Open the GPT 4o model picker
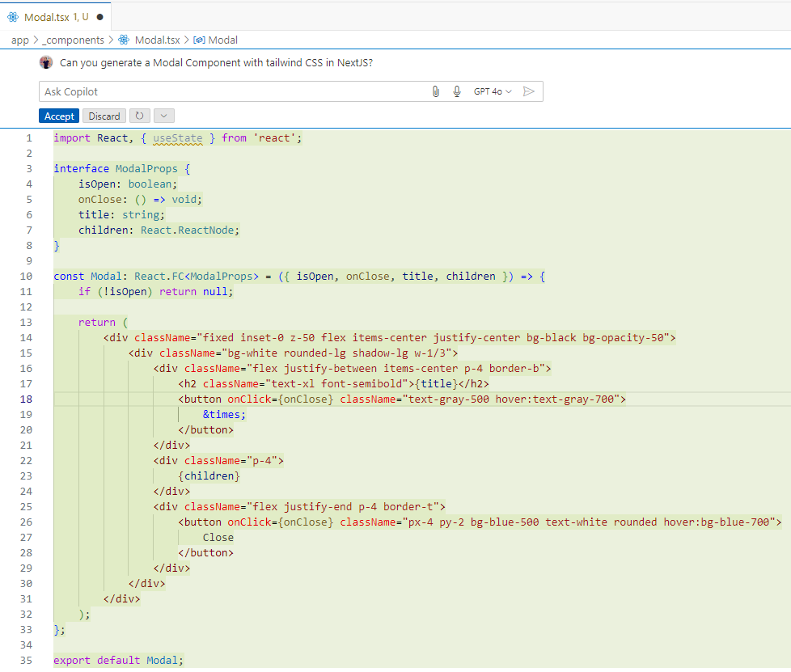This screenshot has width=791, height=672. [493, 91]
